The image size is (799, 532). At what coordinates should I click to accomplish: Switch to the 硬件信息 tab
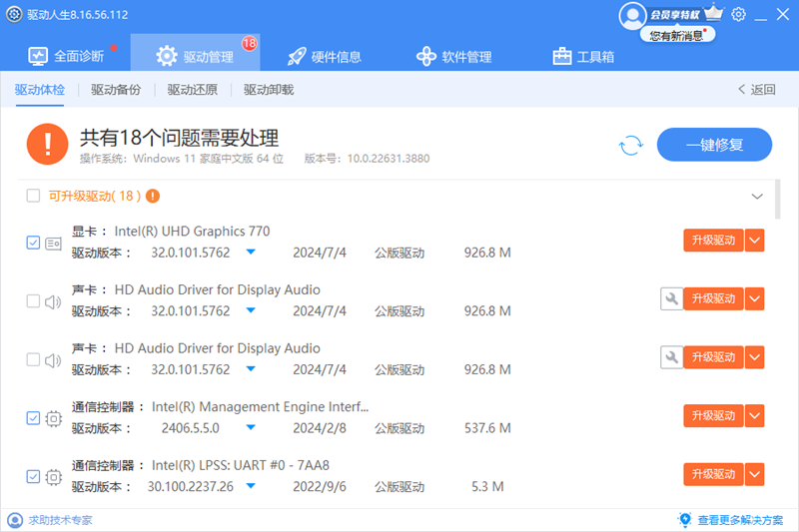(324, 56)
